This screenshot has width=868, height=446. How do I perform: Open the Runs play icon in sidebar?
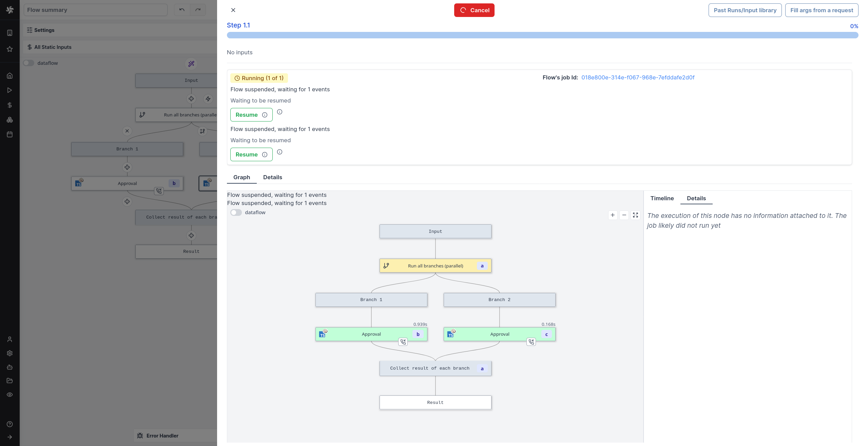coord(9,90)
